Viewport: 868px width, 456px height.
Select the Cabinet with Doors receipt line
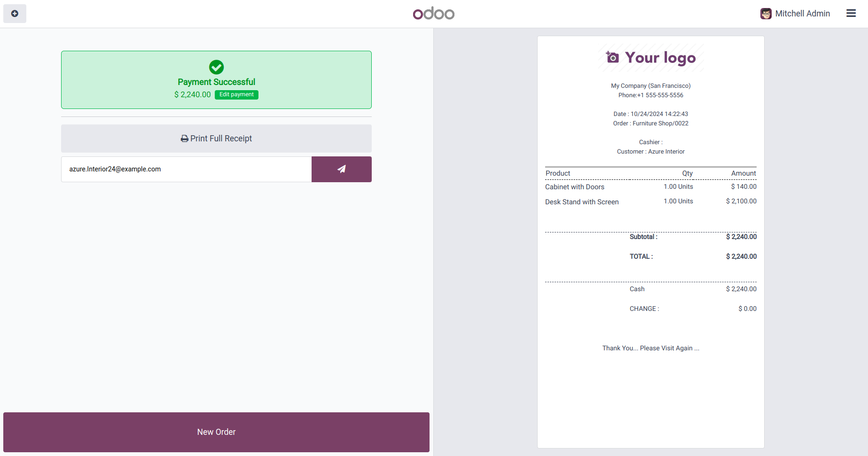575,187
